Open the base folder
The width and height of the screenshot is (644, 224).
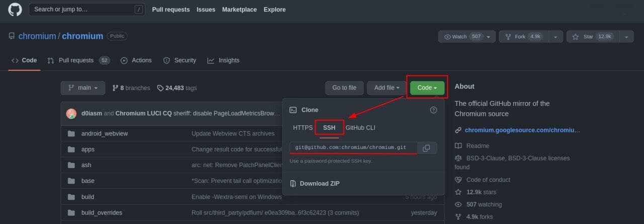click(x=88, y=181)
